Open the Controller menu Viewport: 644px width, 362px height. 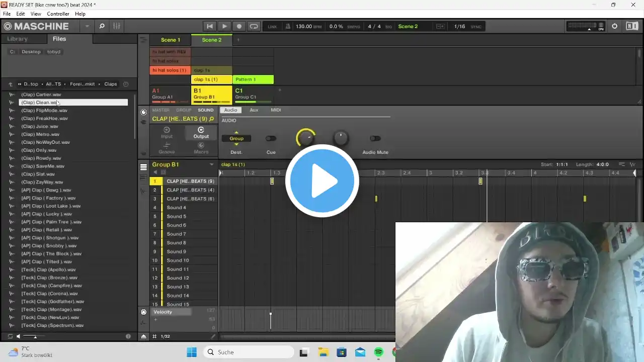(x=58, y=14)
